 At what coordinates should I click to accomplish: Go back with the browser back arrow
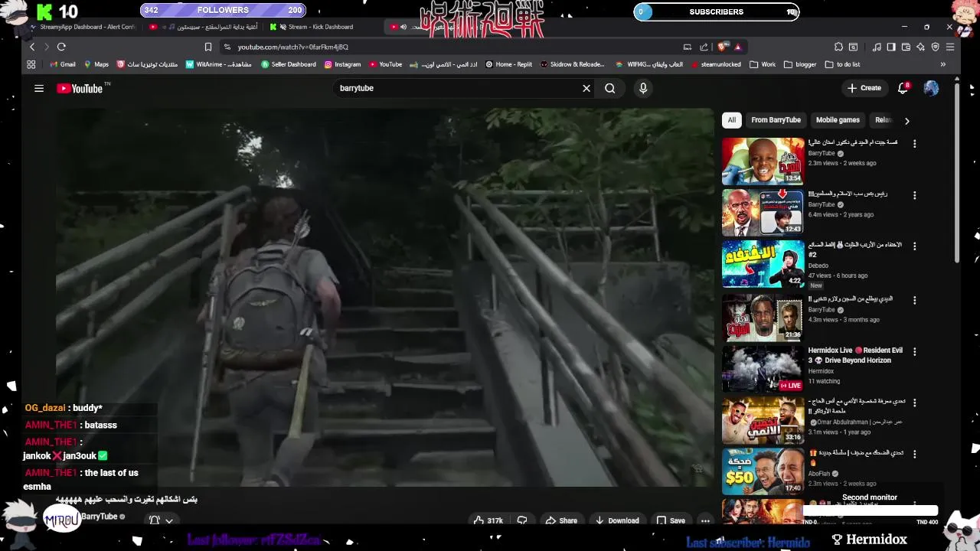pyautogui.click(x=32, y=47)
